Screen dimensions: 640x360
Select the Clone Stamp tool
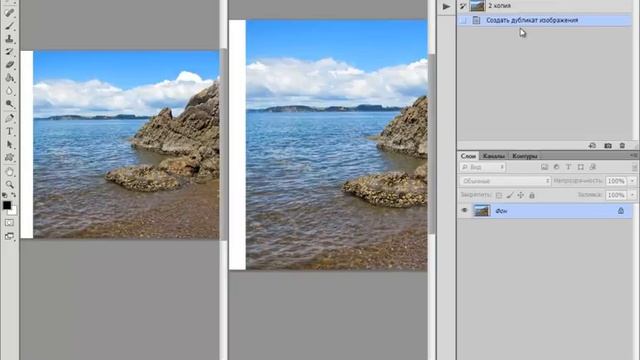click(9, 39)
